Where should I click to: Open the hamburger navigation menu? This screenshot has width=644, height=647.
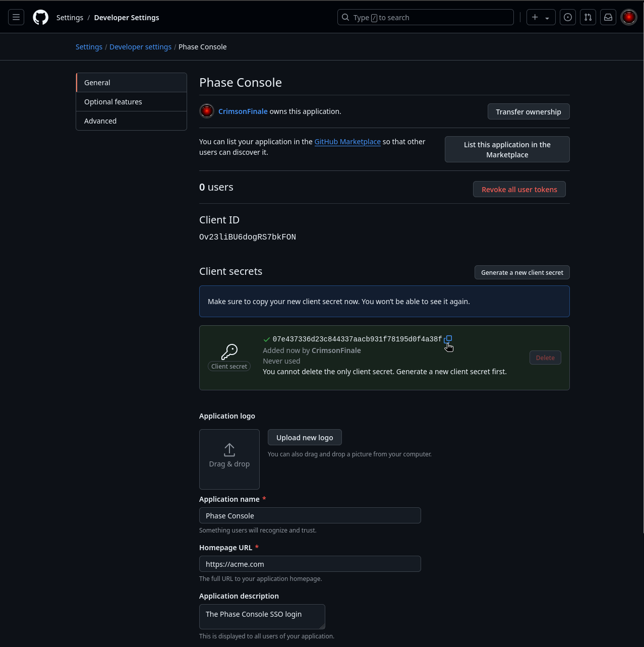tap(16, 17)
